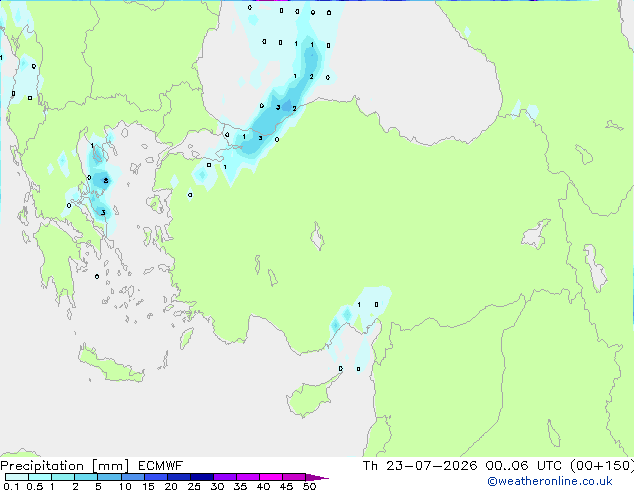634x490 pixels.
Task: Click the '0.5' legend scale value
Action: [35, 486]
